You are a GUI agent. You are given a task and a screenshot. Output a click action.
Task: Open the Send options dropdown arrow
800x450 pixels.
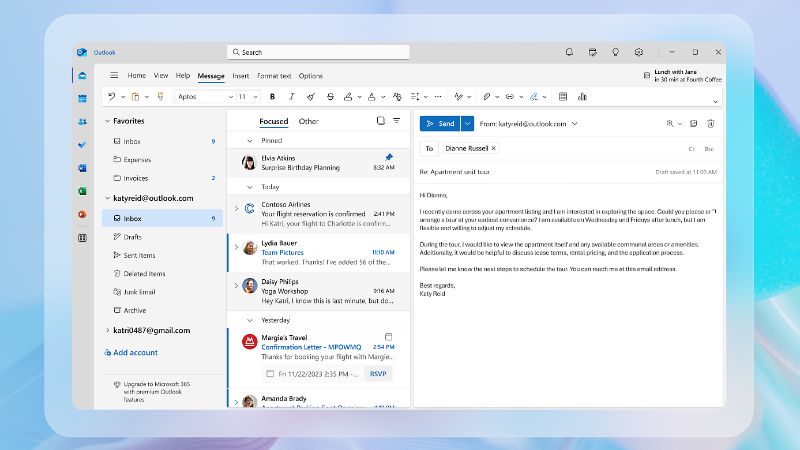467,123
